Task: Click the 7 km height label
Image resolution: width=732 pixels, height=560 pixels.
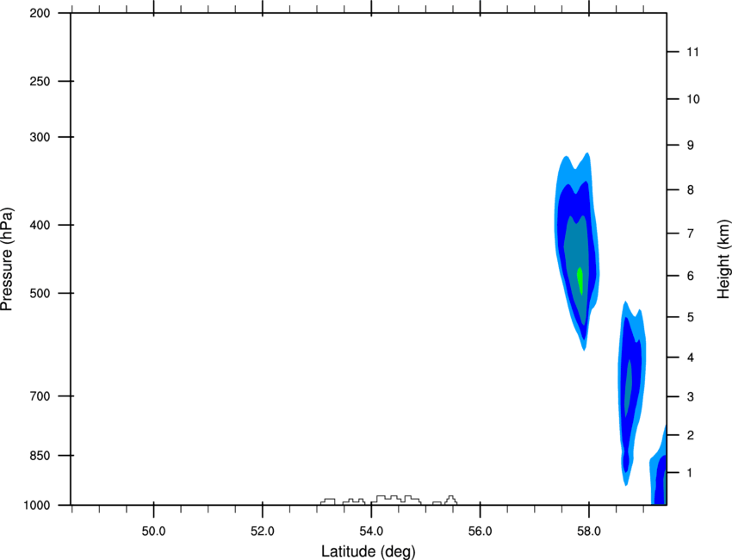Action: click(x=691, y=233)
